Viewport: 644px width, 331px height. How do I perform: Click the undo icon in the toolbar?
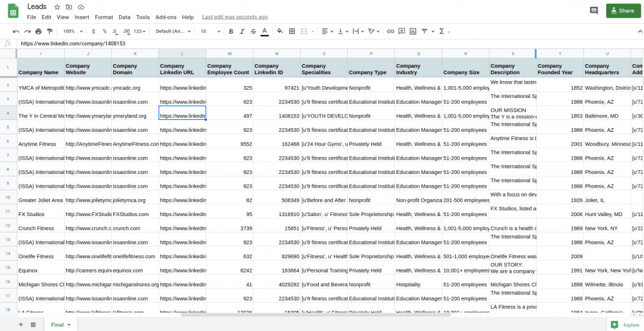pyautogui.click(x=16, y=31)
